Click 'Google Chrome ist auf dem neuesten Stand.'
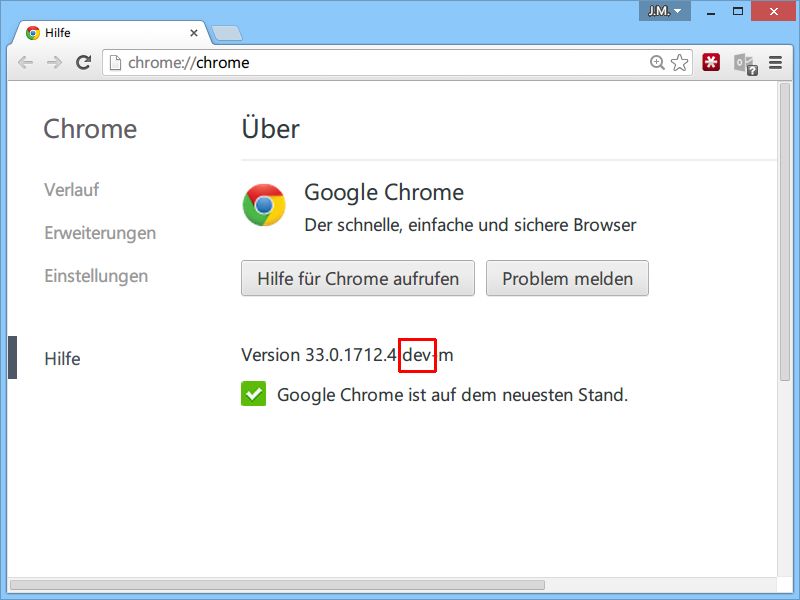This screenshot has width=800, height=600. click(x=453, y=395)
